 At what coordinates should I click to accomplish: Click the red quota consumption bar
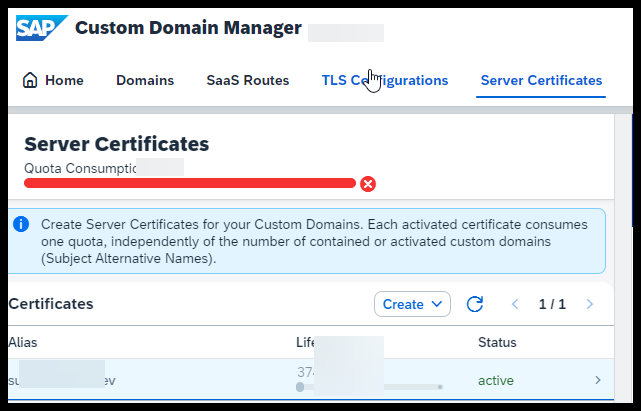(x=190, y=183)
